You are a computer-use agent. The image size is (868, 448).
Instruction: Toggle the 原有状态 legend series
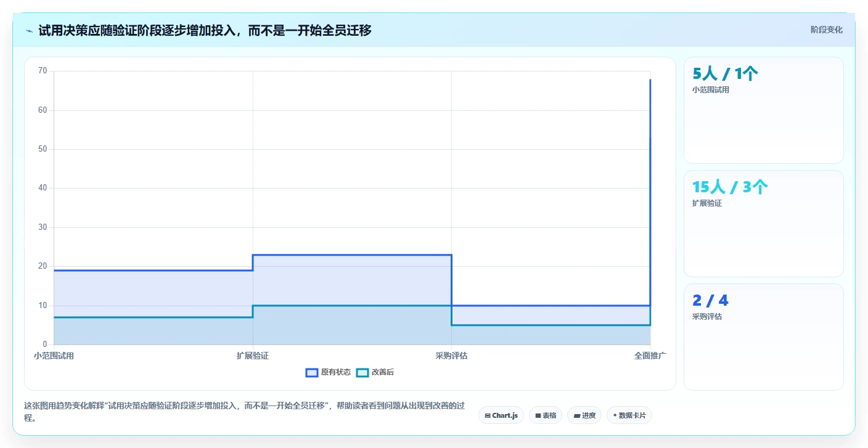[x=329, y=372]
